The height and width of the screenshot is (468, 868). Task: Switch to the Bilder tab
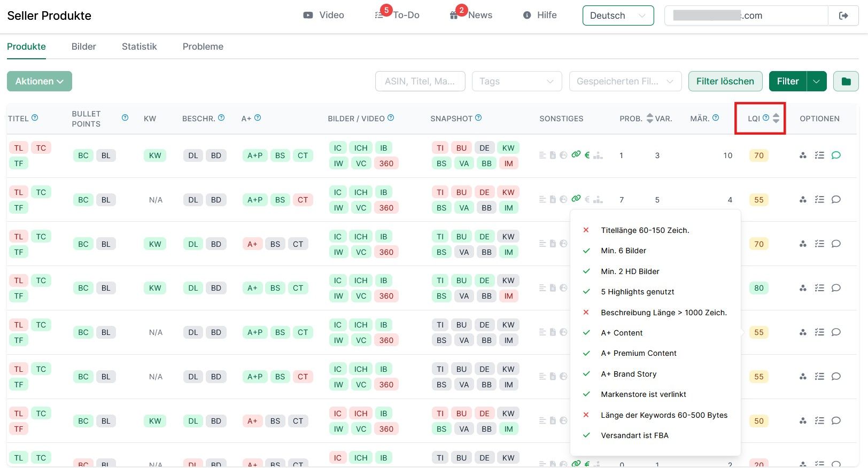point(84,46)
